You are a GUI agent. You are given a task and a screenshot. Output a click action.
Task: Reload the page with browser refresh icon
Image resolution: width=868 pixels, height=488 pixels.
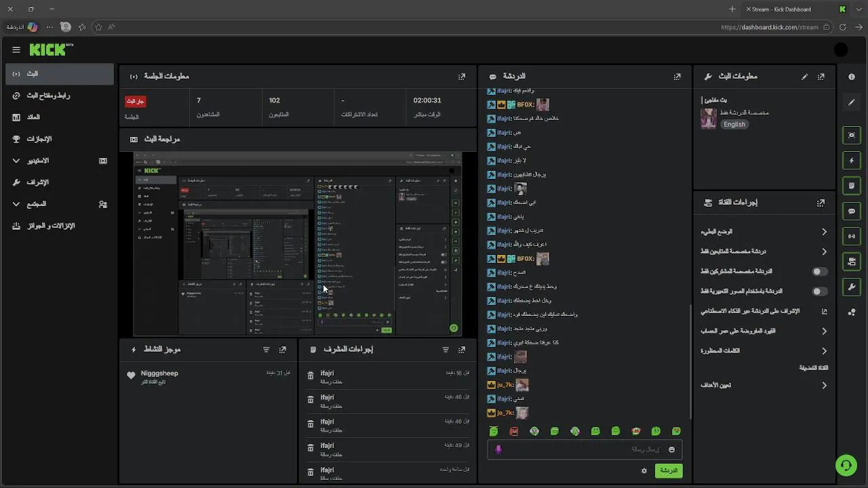tap(843, 27)
